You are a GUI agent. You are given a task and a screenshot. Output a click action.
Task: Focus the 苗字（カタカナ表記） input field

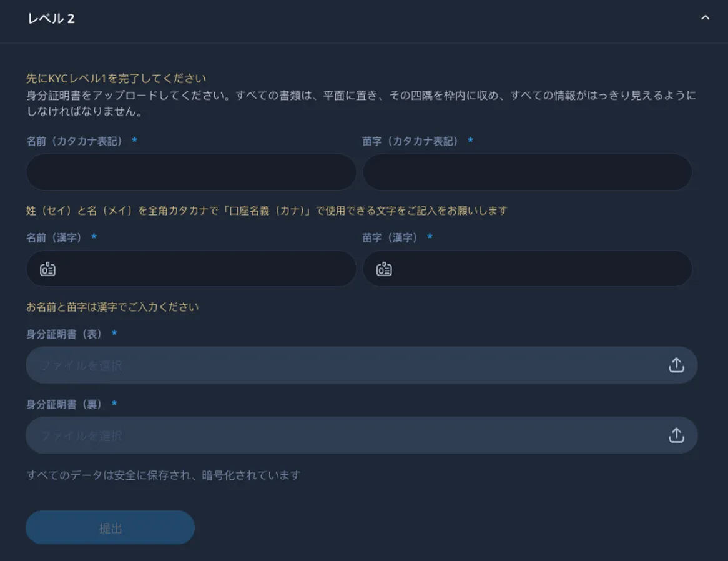tap(527, 172)
